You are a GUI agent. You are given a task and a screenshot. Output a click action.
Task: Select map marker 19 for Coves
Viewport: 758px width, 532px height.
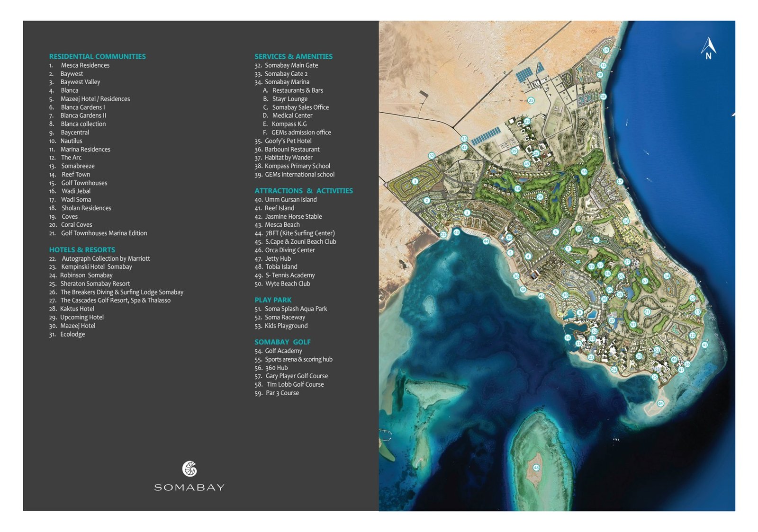[606, 50]
